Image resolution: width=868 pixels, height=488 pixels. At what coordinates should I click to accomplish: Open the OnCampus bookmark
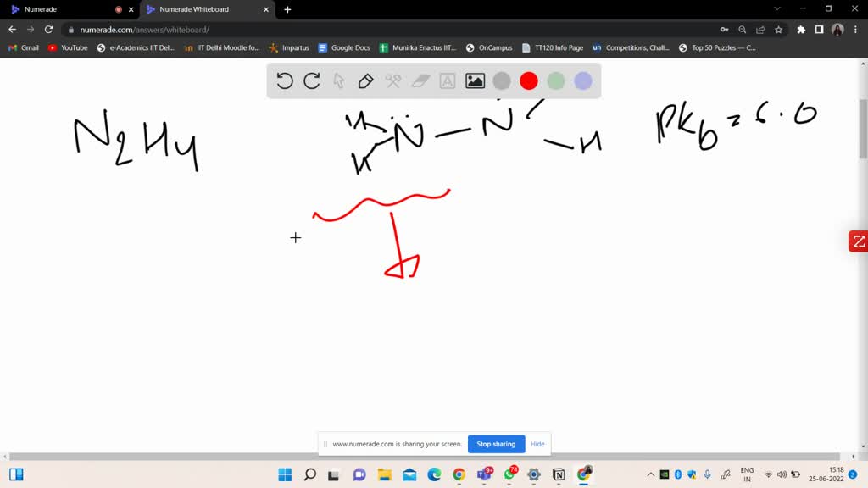click(489, 47)
